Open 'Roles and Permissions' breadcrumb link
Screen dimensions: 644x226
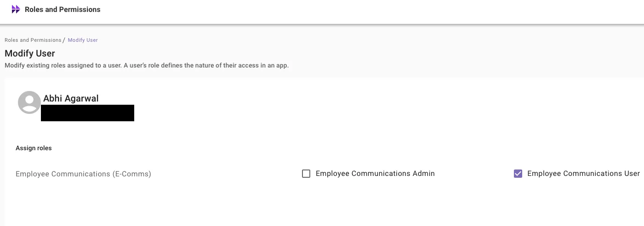tap(33, 40)
